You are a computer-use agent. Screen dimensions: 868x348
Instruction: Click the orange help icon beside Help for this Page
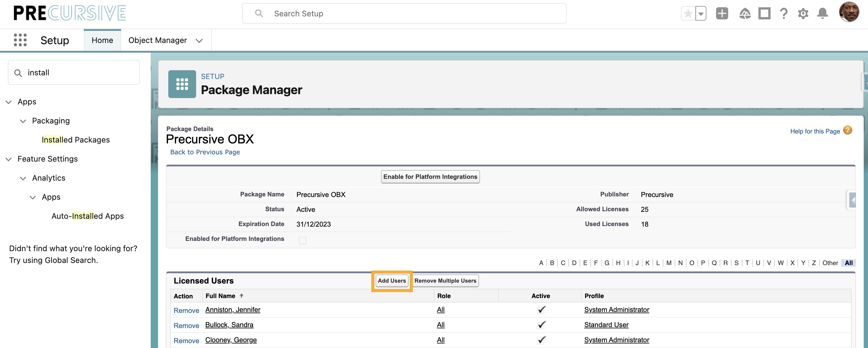[847, 130]
